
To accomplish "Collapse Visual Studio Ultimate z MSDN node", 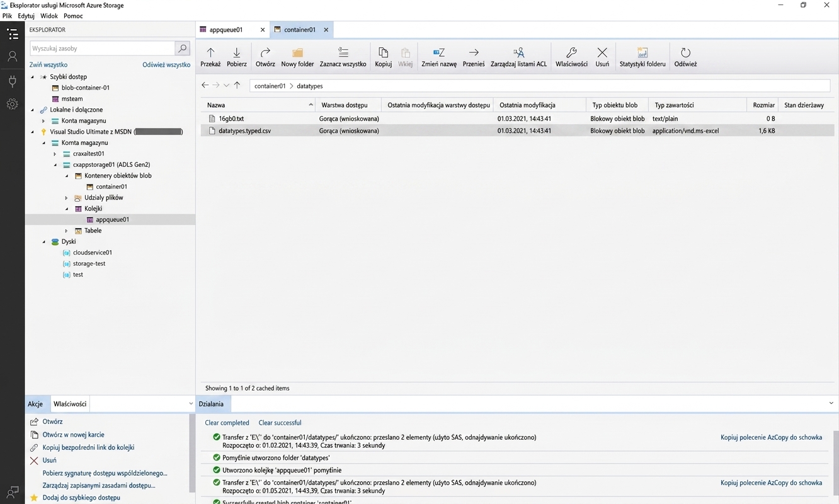I will click(x=33, y=132).
